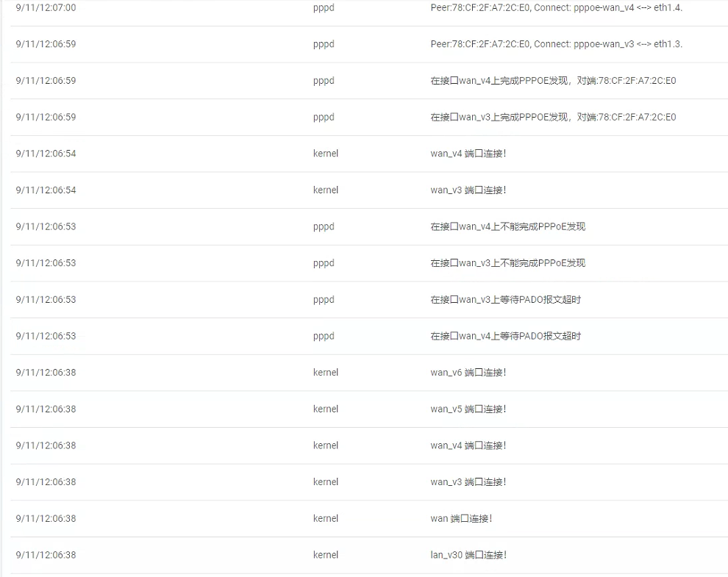Click the 9/11/12:07:00 timestamp cell

tap(46, 7)
